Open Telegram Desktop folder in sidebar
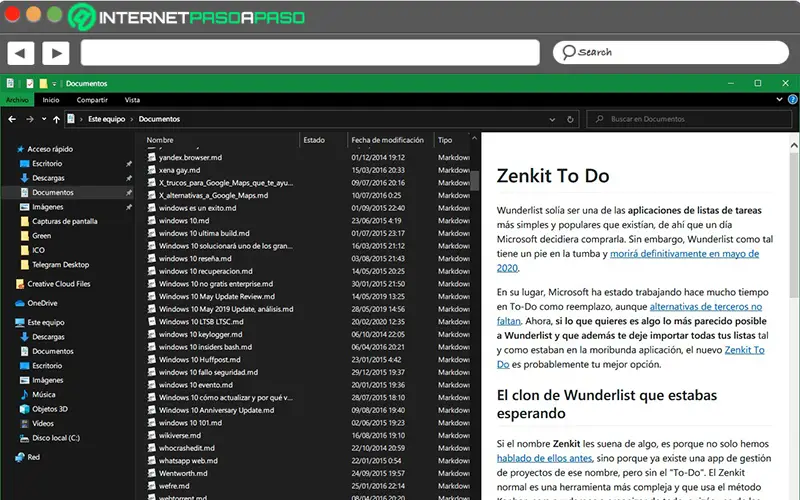Screen dimensions: 800x500 tap(61, 264)
